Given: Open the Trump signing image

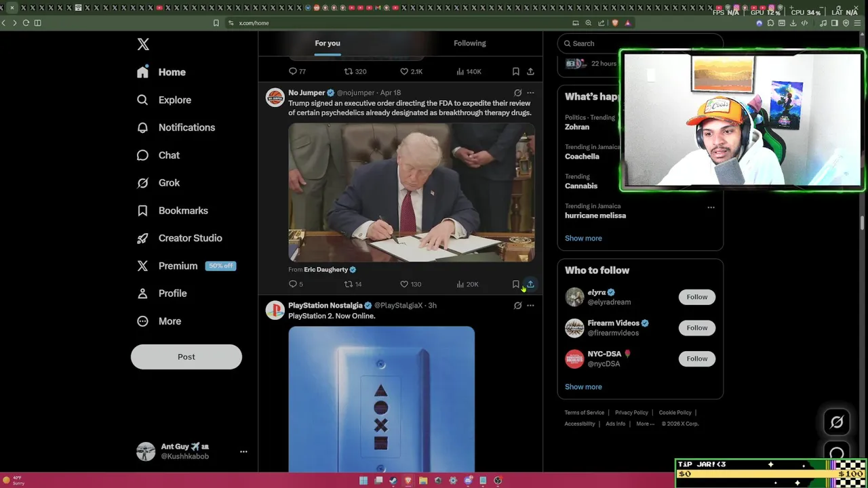Looking at the screenshot, I should point(411,192).
